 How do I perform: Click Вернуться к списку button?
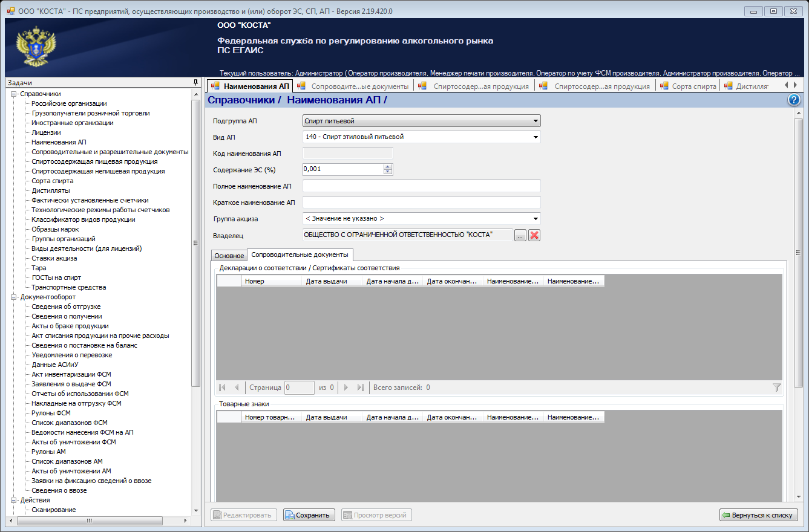tap(759, 515)
